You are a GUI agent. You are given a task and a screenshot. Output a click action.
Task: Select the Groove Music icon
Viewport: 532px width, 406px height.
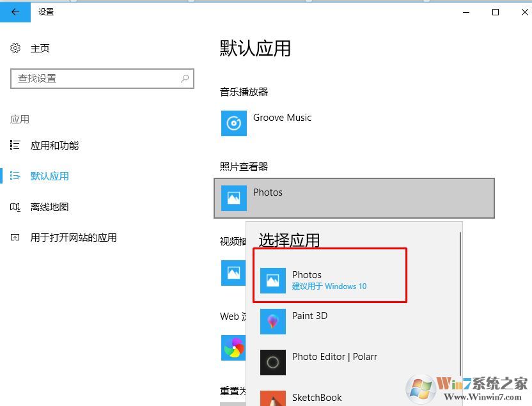(x=233, y=123)
